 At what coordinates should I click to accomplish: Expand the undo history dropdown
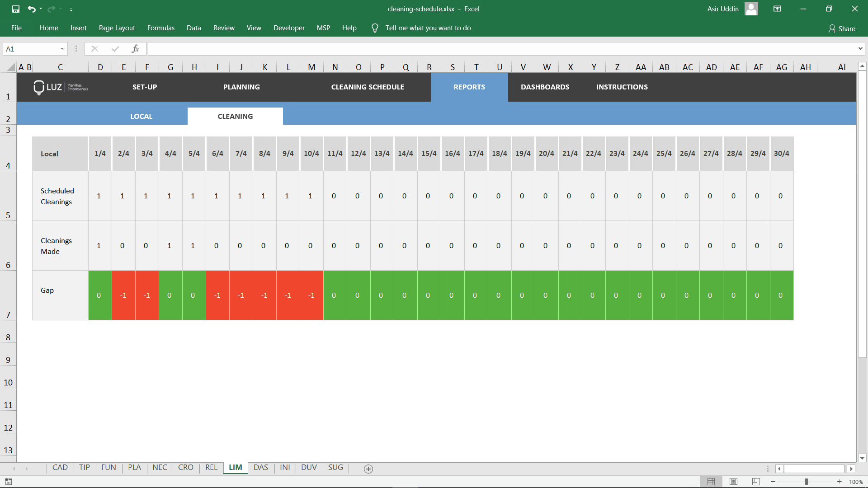40,9
